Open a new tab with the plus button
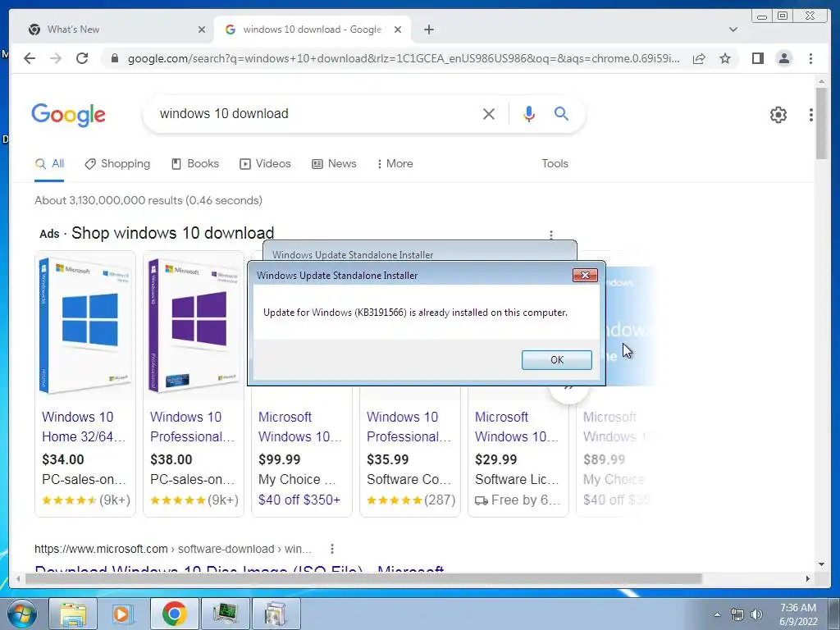Screen dimensions: 840x630 pos(428,30)
